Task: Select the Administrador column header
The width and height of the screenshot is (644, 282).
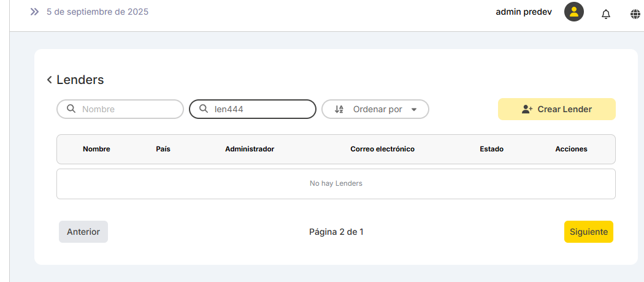Action: tap(250, 149)
